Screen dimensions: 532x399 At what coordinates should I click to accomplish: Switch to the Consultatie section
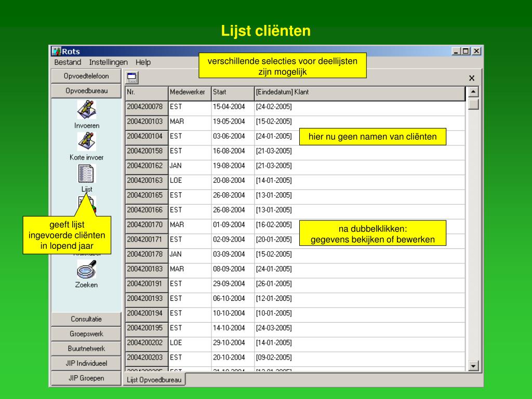pyautogui.click(x=86, y=319)
